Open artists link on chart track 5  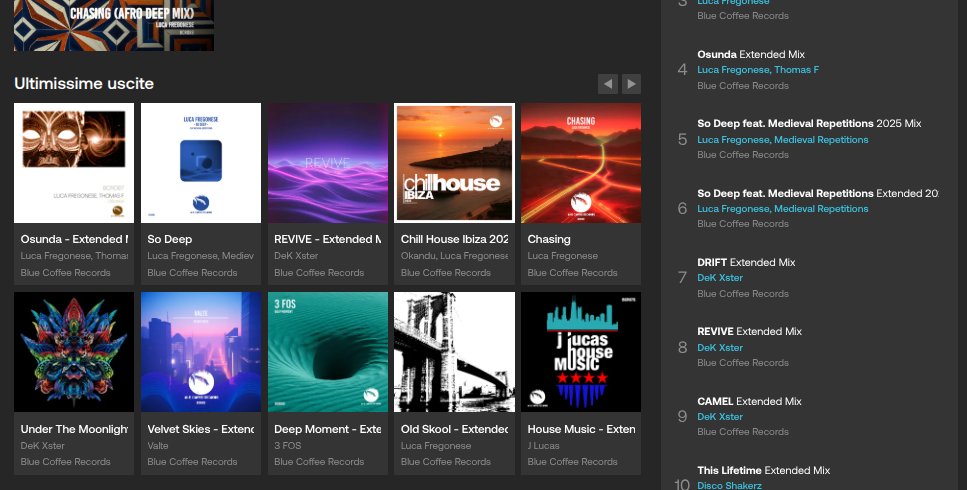(x=783, y=140)
